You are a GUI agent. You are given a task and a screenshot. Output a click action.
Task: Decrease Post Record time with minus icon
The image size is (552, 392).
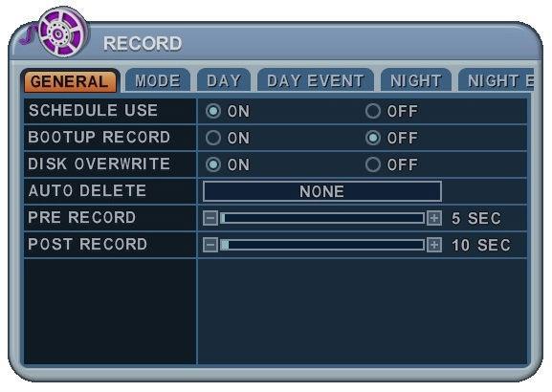(210, 245)
